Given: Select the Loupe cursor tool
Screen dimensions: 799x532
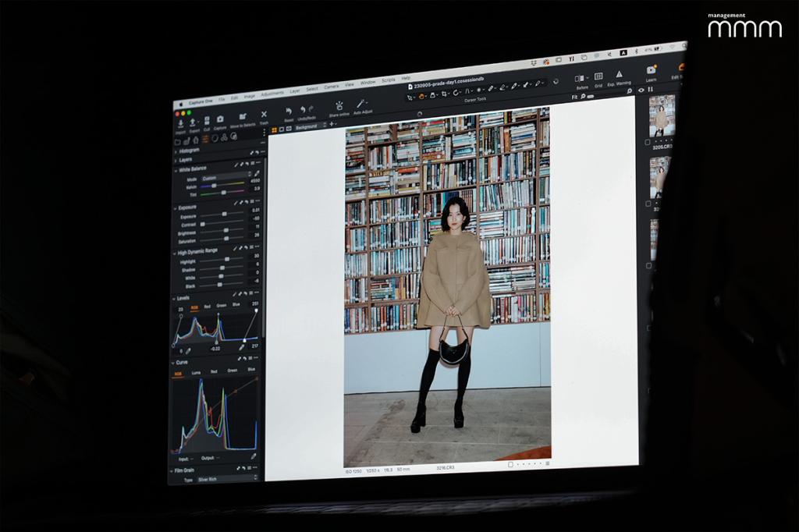Looking at the screenshot, I should coord(432,94).
